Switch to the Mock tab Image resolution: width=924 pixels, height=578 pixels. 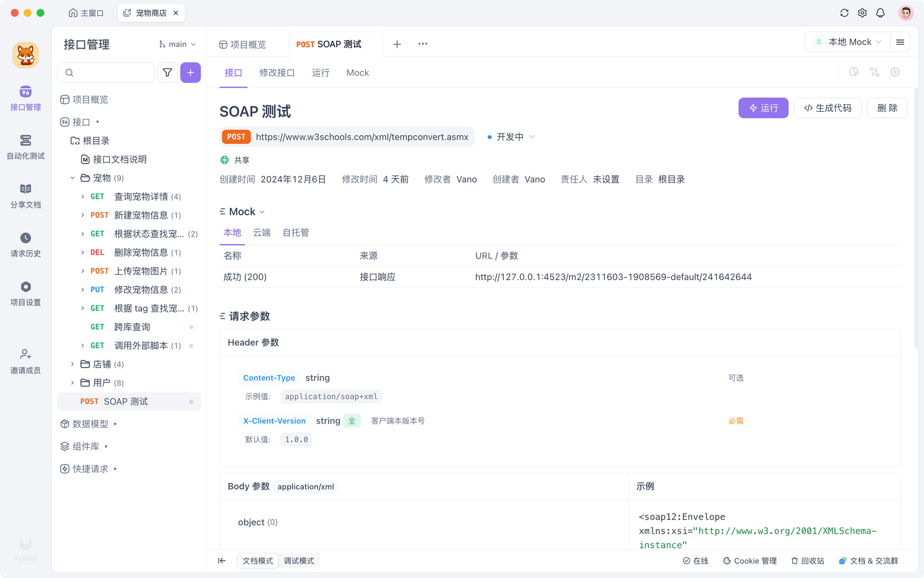click(358, 73)
